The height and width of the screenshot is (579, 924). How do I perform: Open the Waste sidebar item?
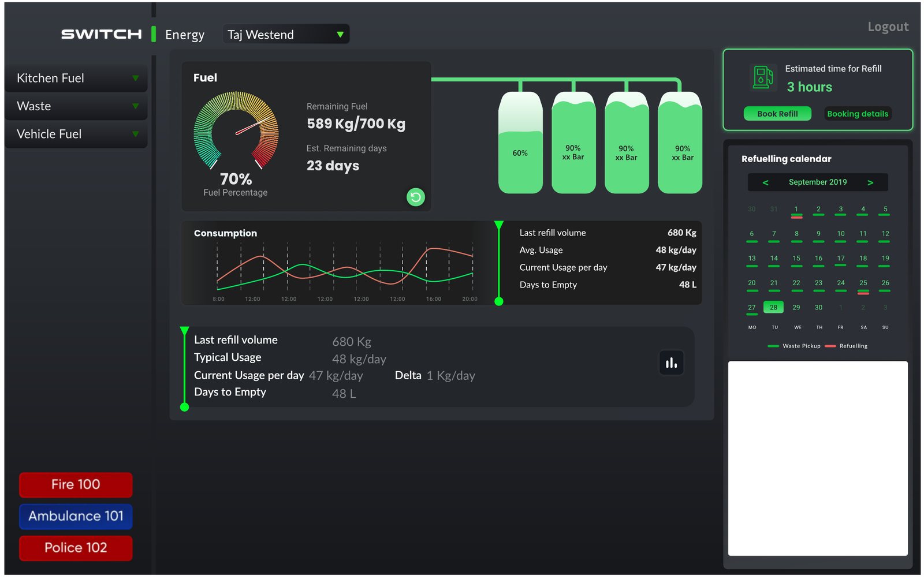coord(76,106)
